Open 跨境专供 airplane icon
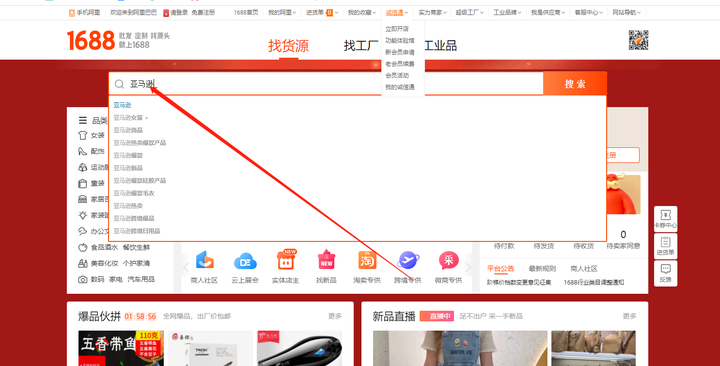The height and width of the screenshot is (366, 720). click(408, 260)
